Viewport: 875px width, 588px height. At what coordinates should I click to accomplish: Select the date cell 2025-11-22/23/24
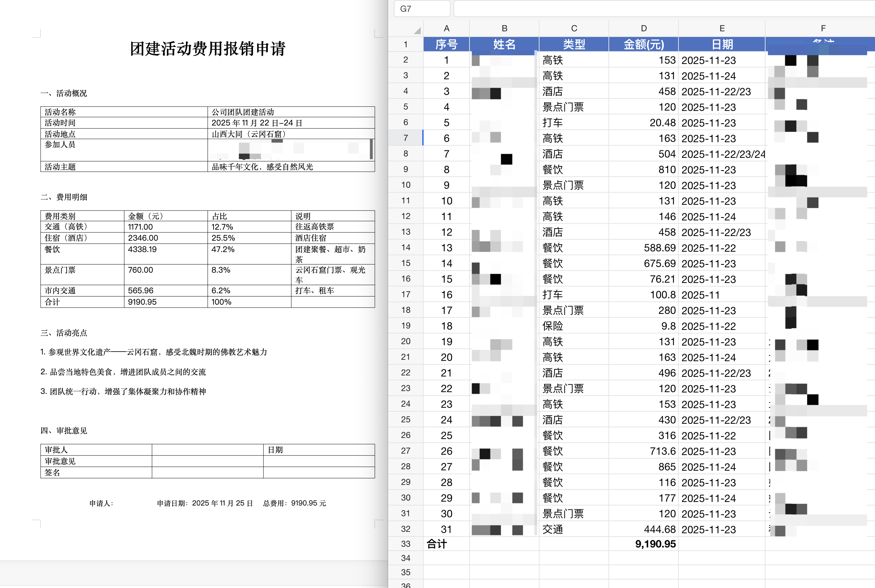click(722, 154)
